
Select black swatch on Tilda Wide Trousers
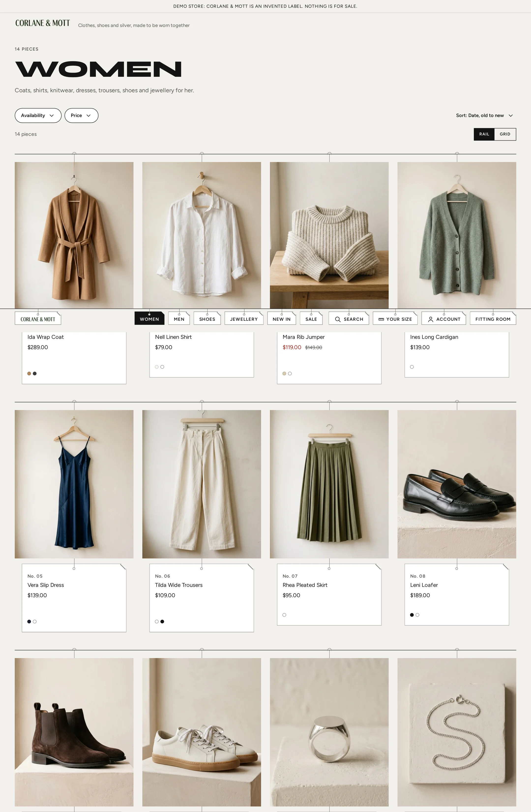(162, 622)
